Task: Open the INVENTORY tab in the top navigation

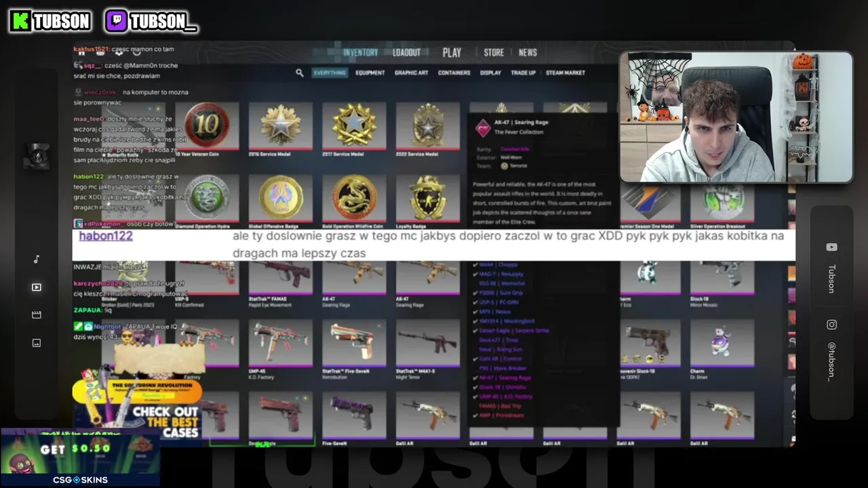Action: click(360, 53)
